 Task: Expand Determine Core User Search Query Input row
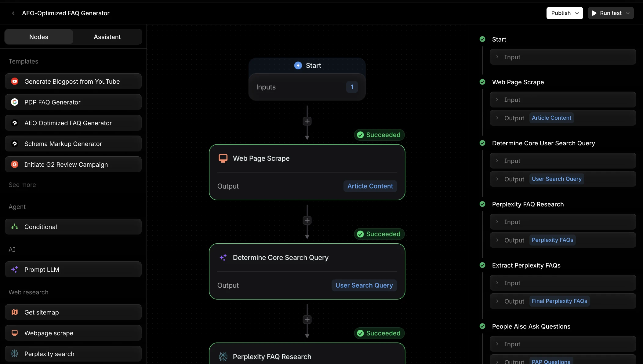(x=563, y=161)
